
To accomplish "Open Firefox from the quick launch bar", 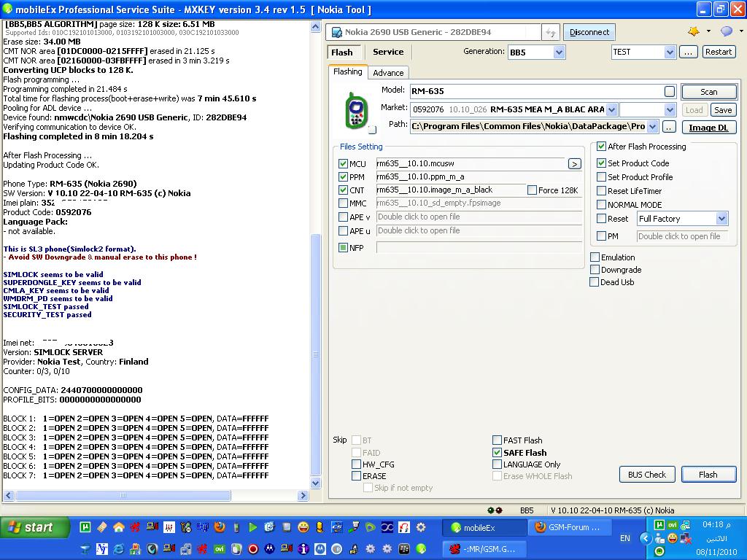I will [x=220, y=527].
